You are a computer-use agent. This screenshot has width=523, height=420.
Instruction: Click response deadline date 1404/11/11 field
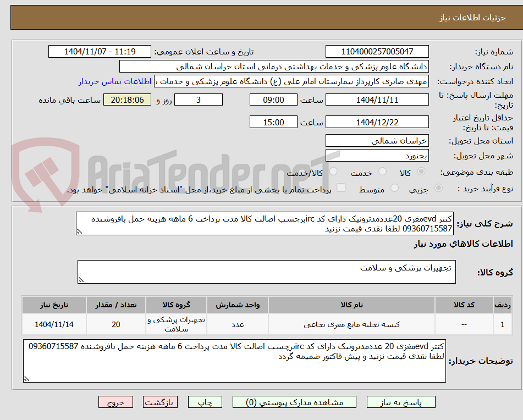pos(377,100)
